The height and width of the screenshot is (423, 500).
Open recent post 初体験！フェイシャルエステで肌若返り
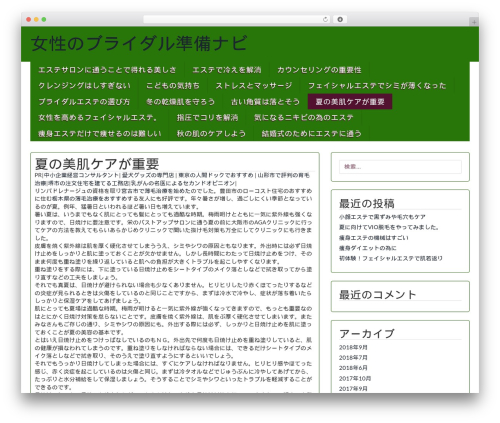391,258
